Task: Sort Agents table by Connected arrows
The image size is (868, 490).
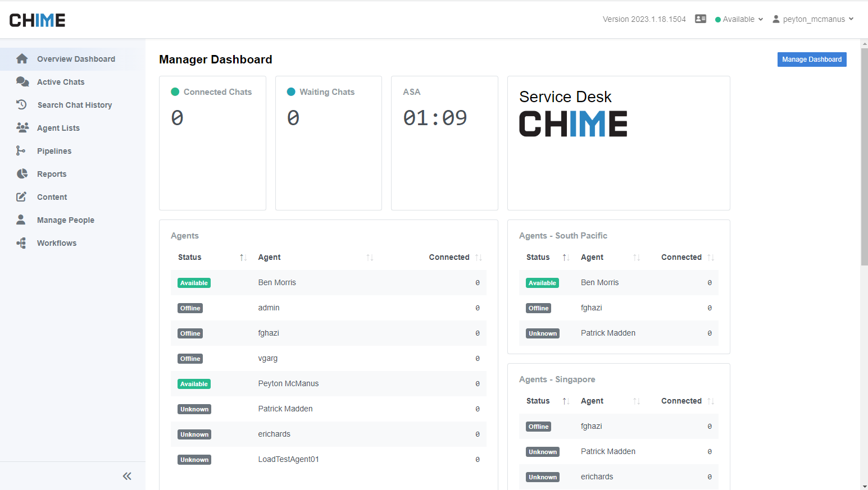Action: pyautogui.click(x=479, y=258)
